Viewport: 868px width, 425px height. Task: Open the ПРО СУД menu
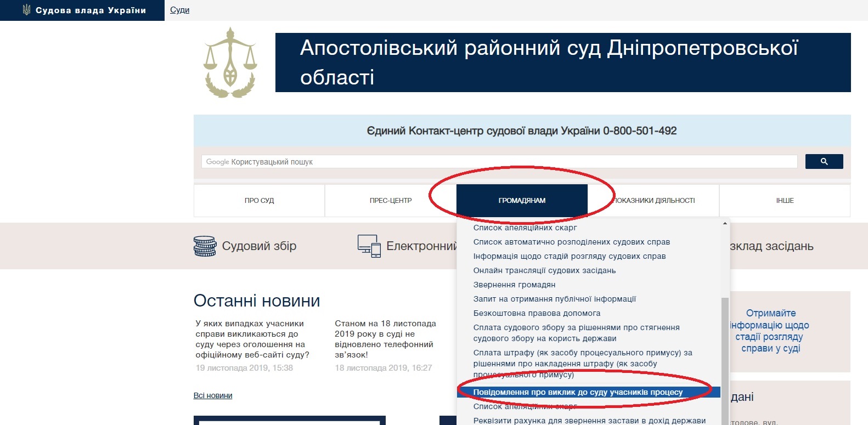click(259, 201)
